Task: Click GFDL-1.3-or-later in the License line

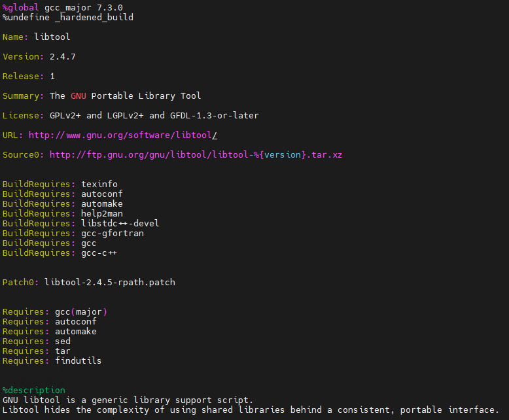Action: pyautogui.click(x=214, y=115)
